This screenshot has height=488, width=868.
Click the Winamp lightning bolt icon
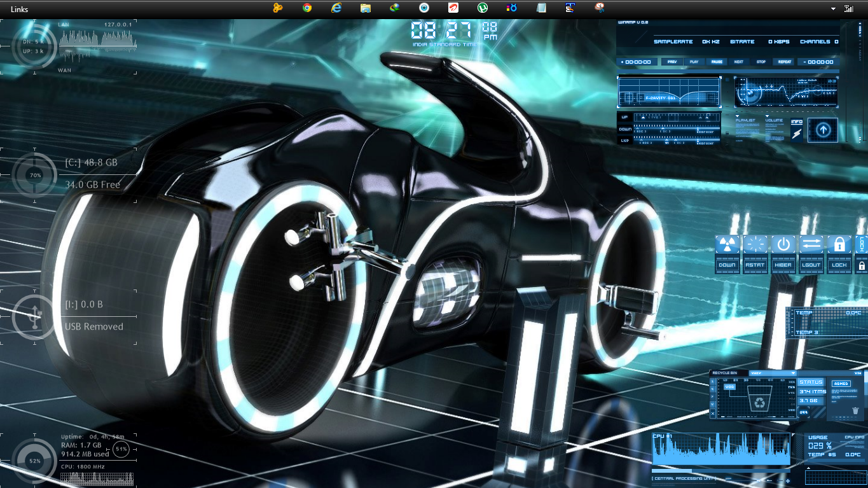pos(797,132)
